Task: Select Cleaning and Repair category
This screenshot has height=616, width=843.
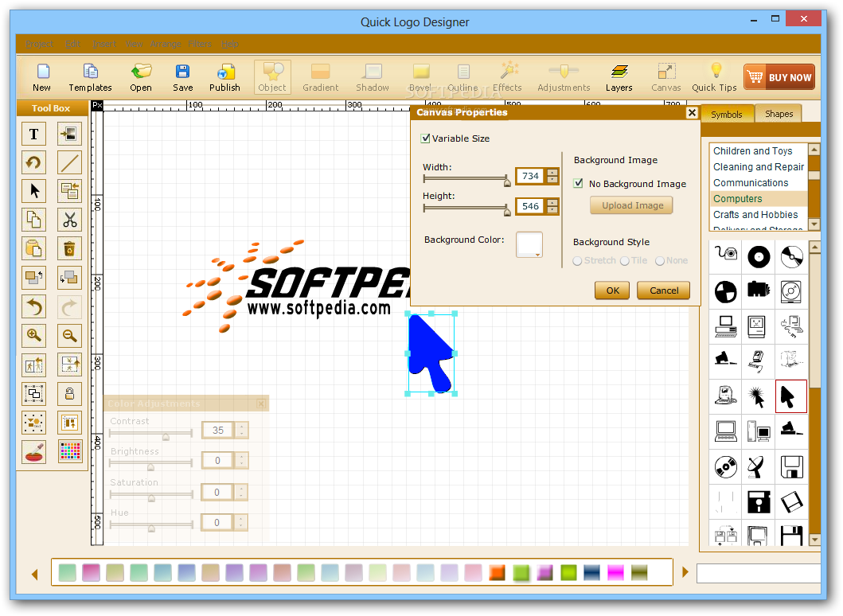Action: coord(759,166)
